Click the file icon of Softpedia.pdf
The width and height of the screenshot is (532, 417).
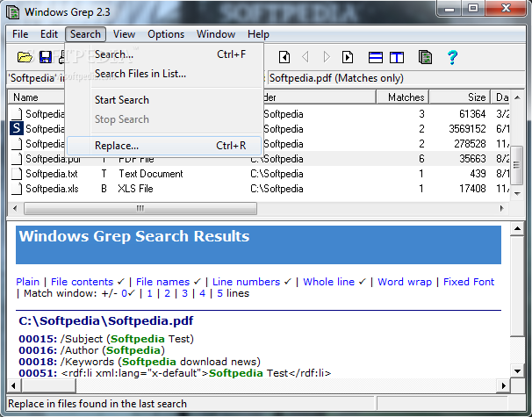tap(17, 159)
